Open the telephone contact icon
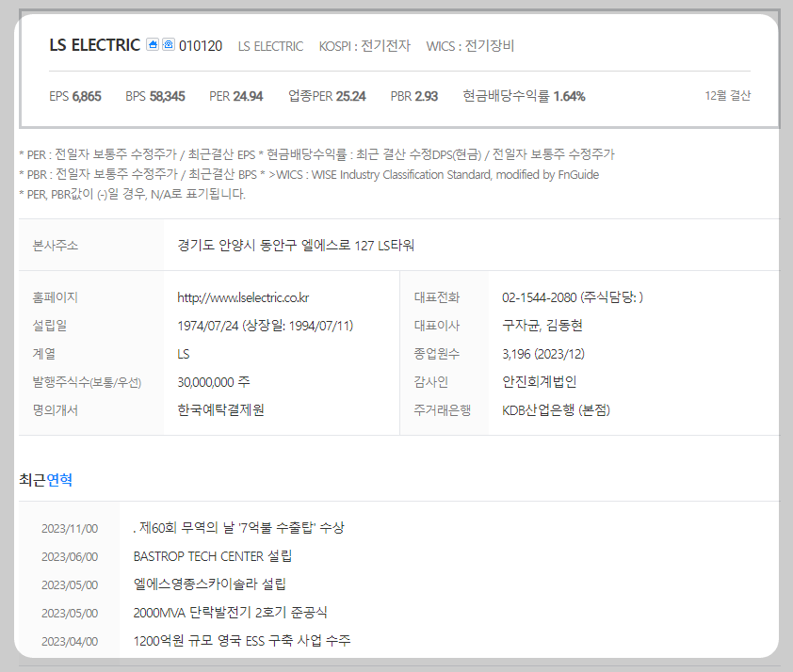Image resolution: width=793 pixels, height=672 pixels. point(169,44)
